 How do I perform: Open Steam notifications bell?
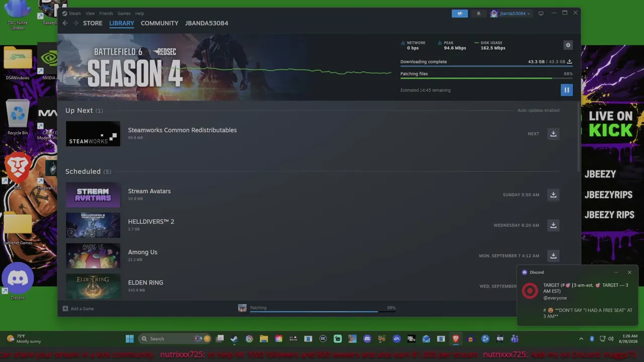coord(478,14)
